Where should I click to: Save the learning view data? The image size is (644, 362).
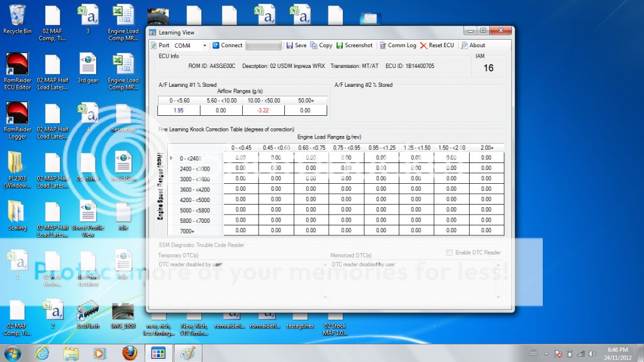coord(296,45)
